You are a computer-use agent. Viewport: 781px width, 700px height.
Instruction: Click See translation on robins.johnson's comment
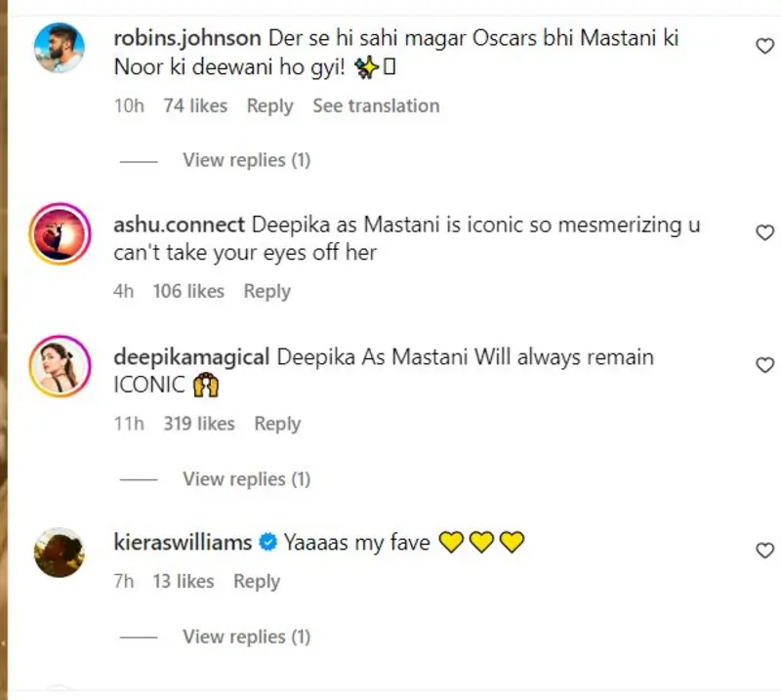tap(376, 105)
